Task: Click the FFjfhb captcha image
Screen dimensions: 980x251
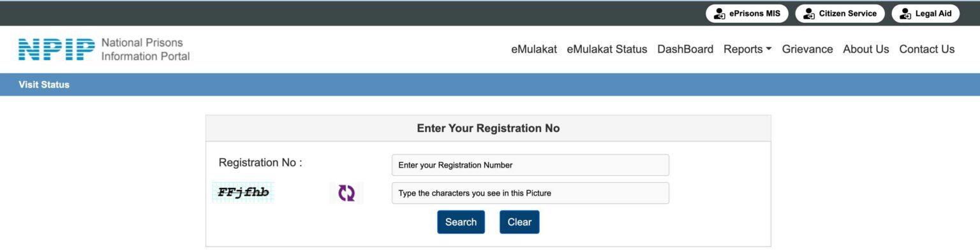Action: (243, 192)
